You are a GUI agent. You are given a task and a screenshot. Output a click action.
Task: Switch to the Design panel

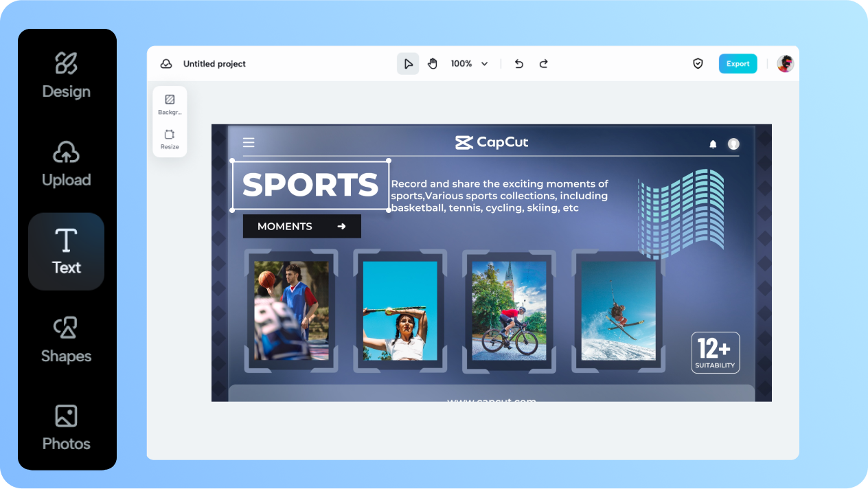point(66,74)
